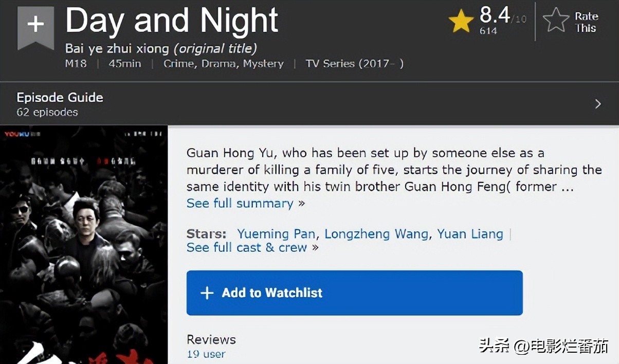Open Yueming Pan's actor page
Image resolution: width=619 pixels, height=364 pixels.
[x=276, y=234]
